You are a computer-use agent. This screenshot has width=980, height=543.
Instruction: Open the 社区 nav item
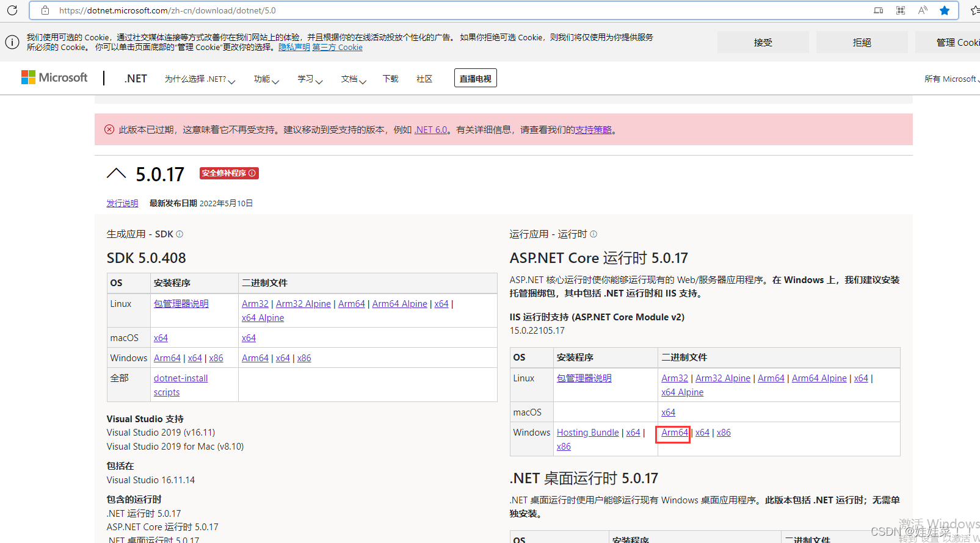click(x=424, y=79)
